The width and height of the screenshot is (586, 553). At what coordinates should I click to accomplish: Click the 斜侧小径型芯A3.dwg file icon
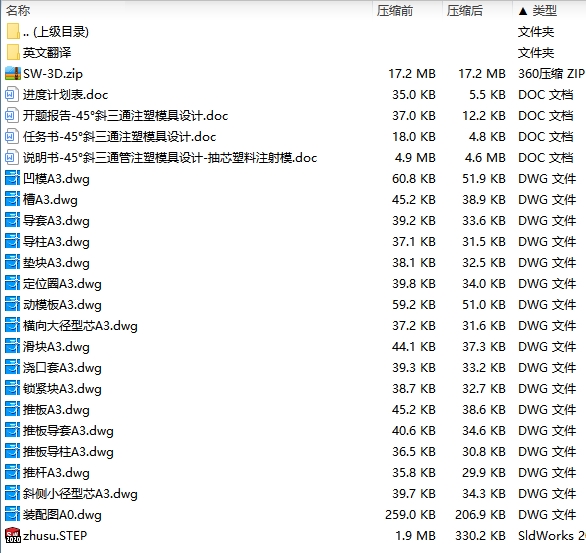click(12, 493)
